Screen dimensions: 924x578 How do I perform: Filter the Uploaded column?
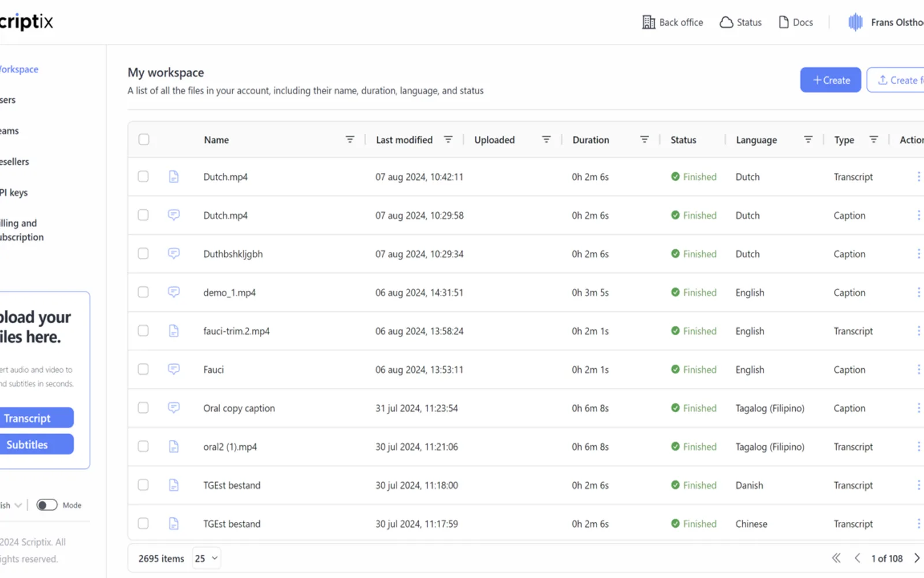pyautogui.click(x=546, y=139)
